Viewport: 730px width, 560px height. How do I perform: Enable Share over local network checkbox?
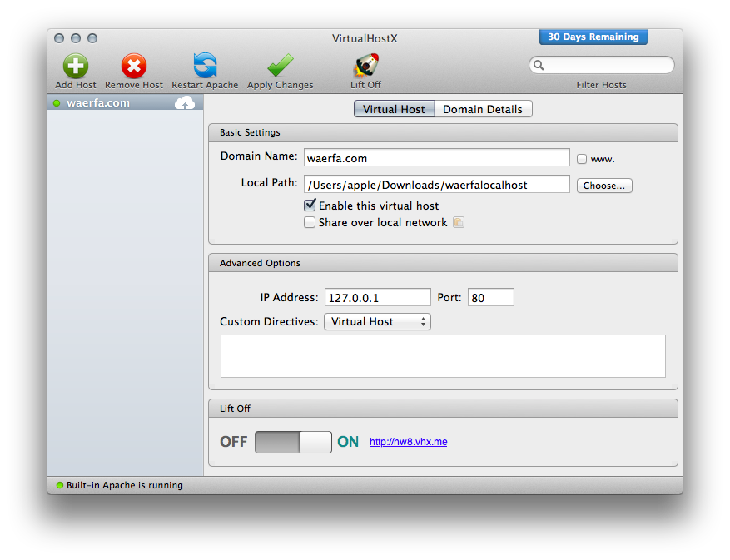[x=310, y=222]
